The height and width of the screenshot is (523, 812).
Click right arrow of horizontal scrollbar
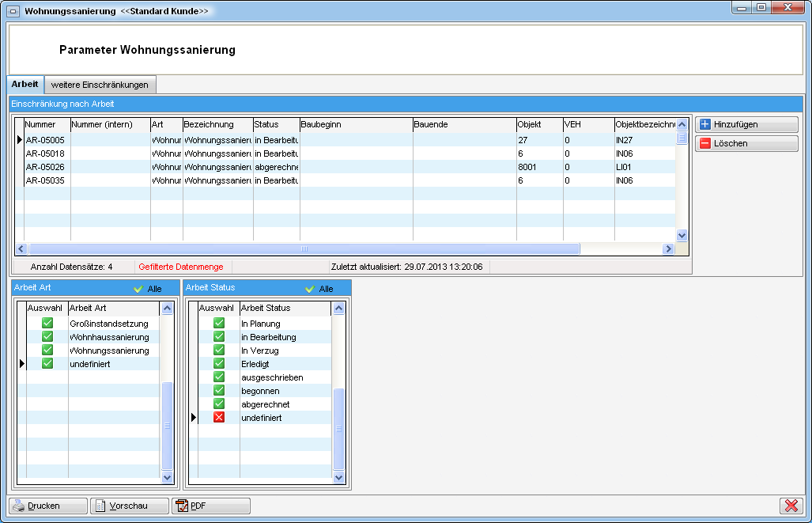[668, 248]
